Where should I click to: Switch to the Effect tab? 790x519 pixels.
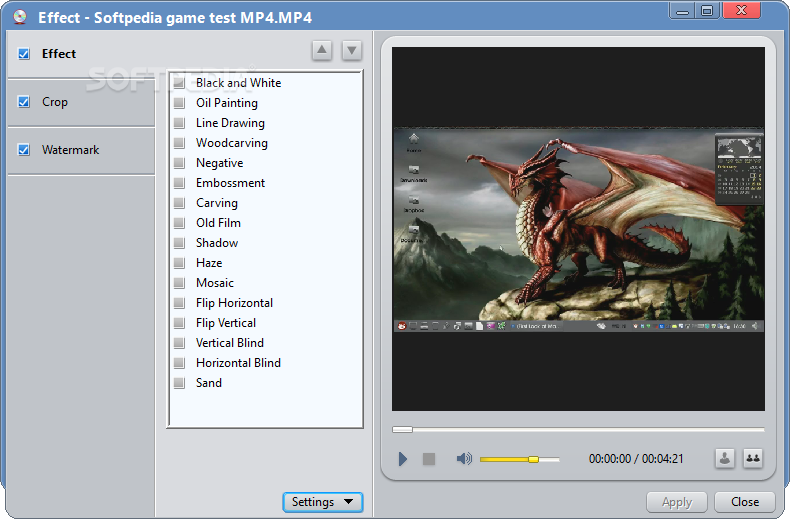[x=81, y=53]
